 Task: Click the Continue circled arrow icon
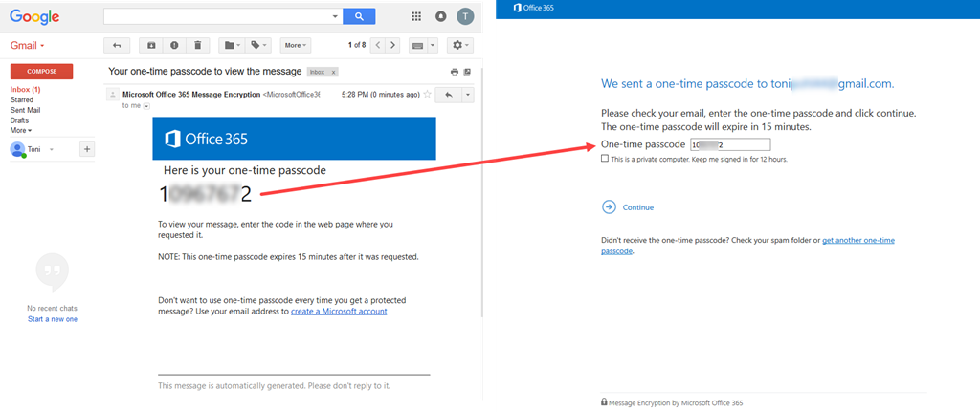point(609,207)
